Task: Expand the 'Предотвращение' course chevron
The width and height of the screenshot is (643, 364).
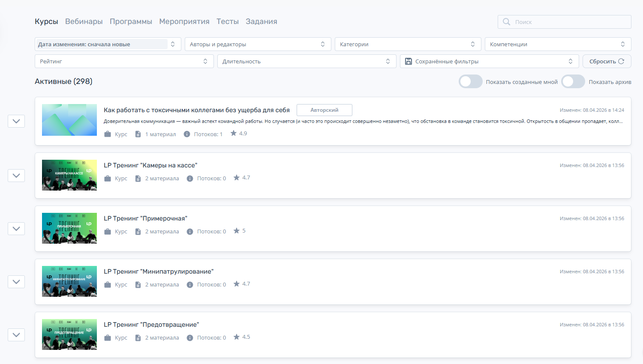Action: pyautogui.click(x=16, y=335)
